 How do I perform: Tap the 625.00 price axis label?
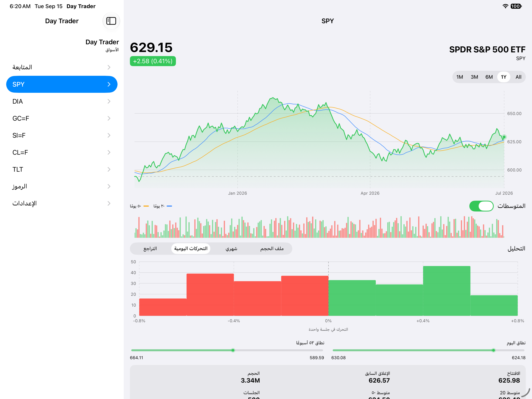514,142
